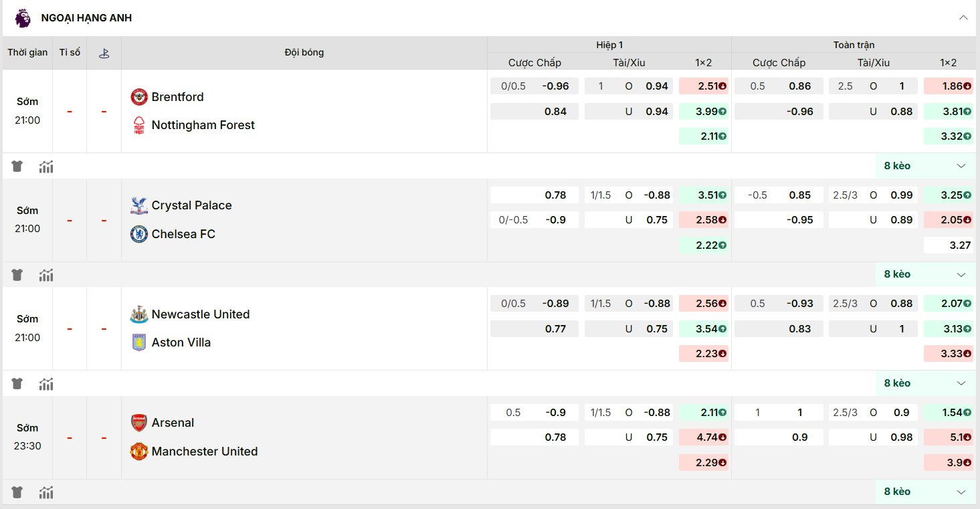The height and width of the screenshot is (509, 980).
Task: Click the Arsenal club crest
Action: coord(138,423)
